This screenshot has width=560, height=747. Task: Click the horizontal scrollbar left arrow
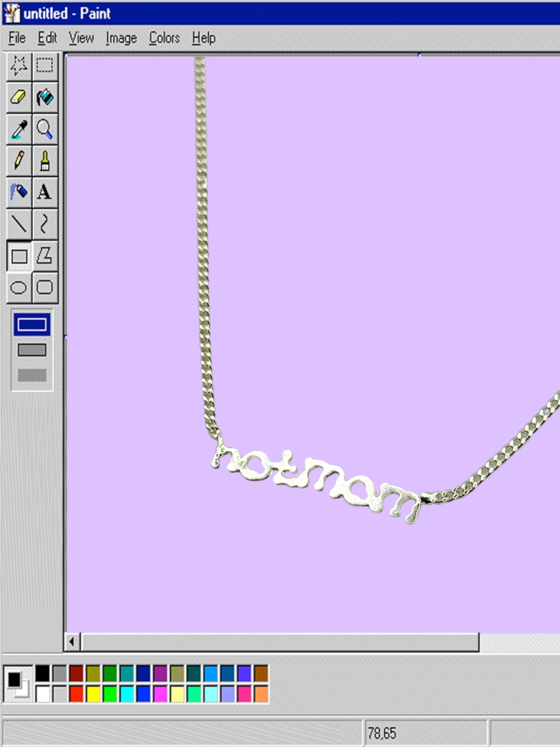coord(72,642)
